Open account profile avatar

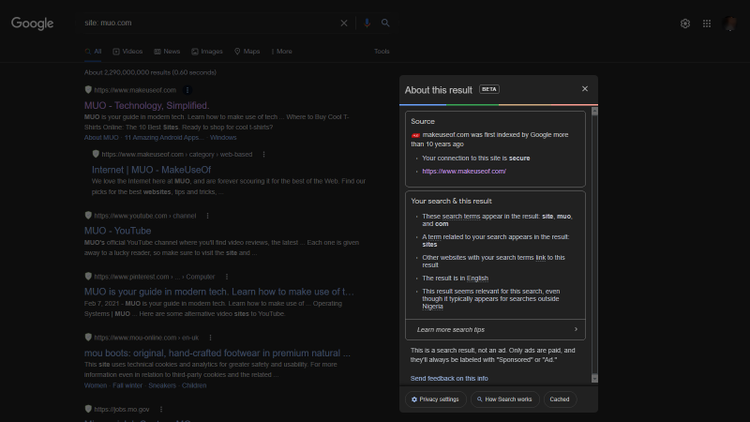[730, 23]
